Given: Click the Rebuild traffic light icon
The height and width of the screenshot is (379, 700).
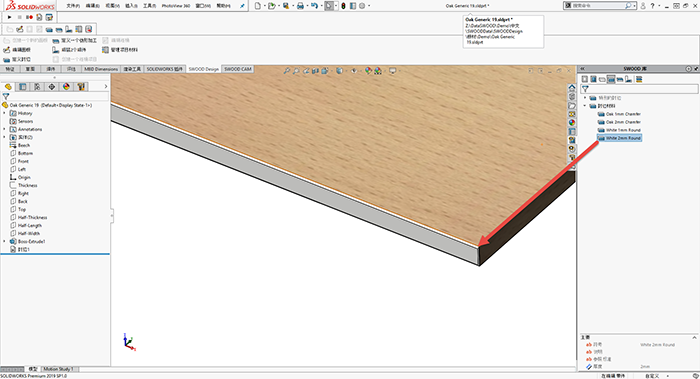Looking at the screenshot, I should pos(343,6).
